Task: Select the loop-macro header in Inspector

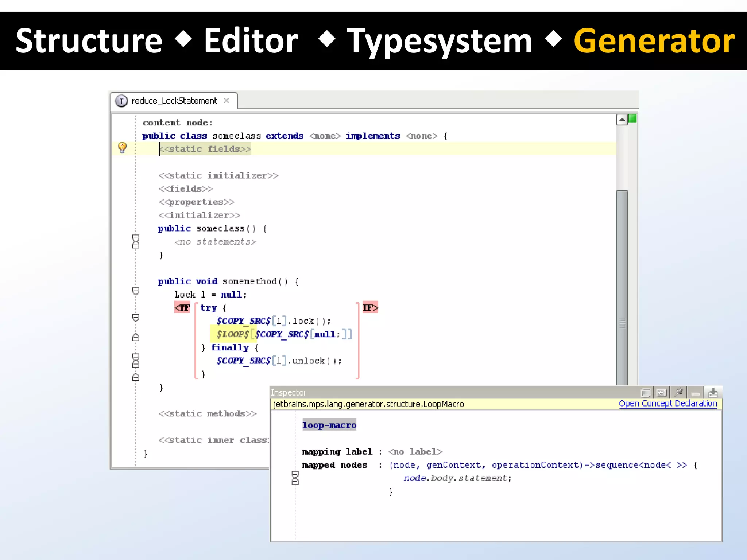Action: (329, 425)
